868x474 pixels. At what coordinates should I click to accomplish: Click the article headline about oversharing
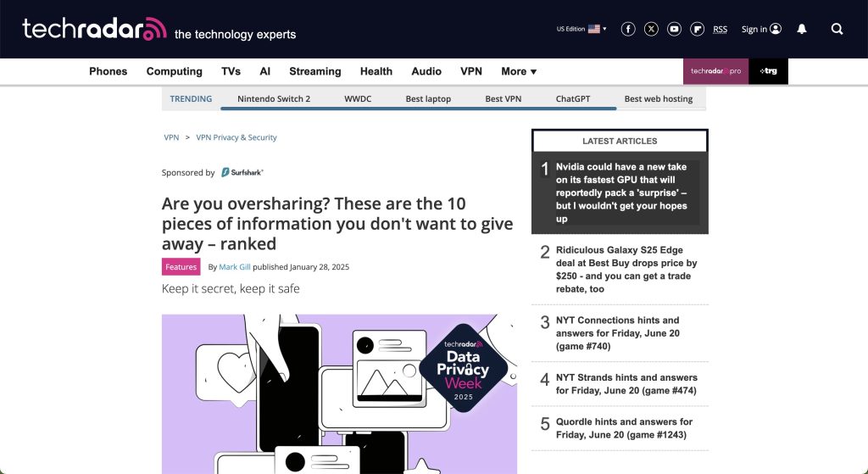pos(337,224)
